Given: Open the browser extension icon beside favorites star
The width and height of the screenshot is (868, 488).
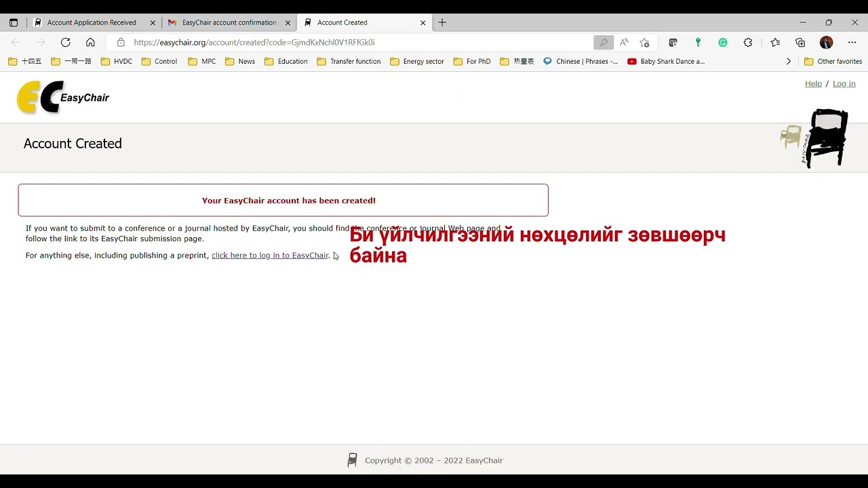Looking at the screenshot, I should click(673, 42).
